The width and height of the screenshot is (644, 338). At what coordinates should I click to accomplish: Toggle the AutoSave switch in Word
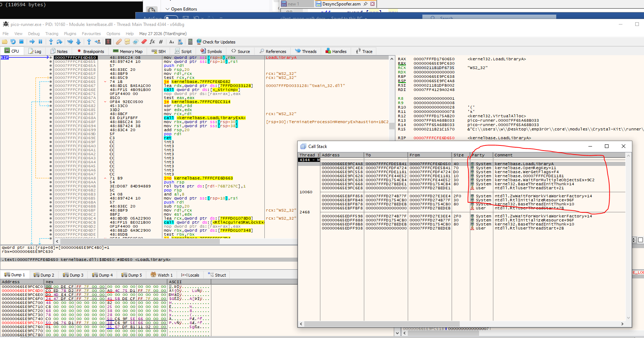(171, 18)
